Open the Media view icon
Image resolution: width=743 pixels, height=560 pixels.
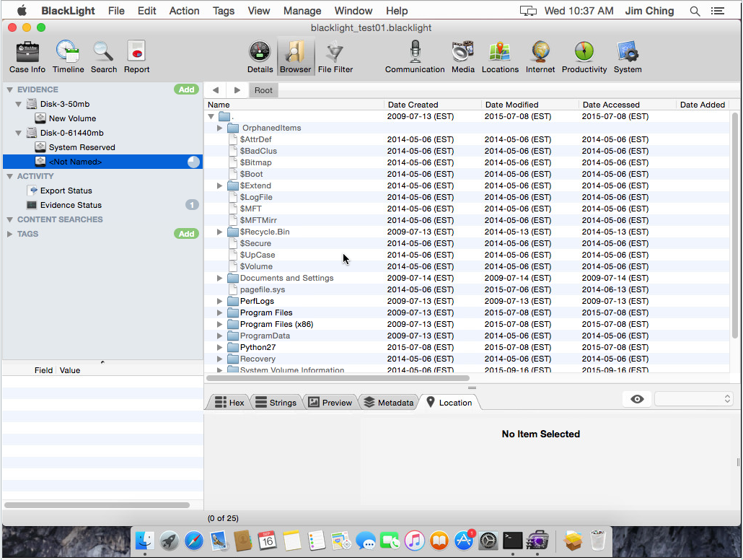[x=462, y=57]
